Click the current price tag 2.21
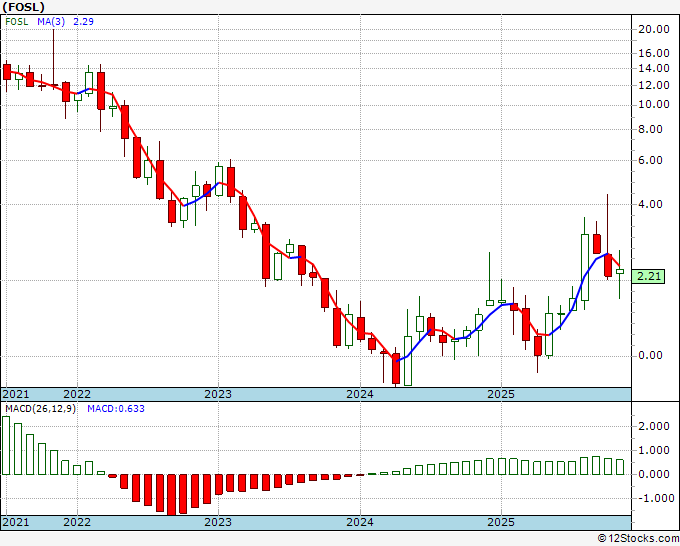This screenshot has width=680, height=546. [648, 276]
